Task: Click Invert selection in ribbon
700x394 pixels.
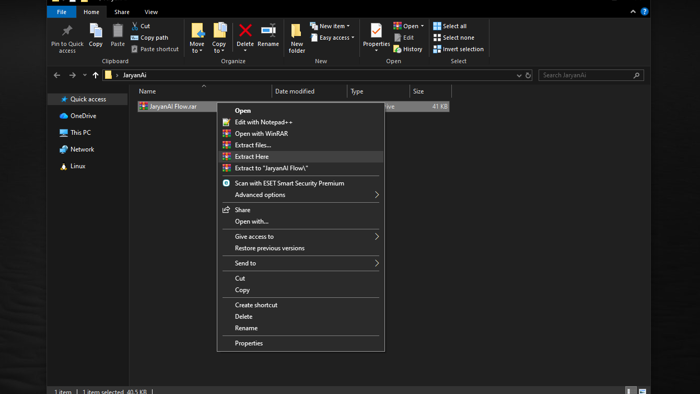Action: pos(458,49)
